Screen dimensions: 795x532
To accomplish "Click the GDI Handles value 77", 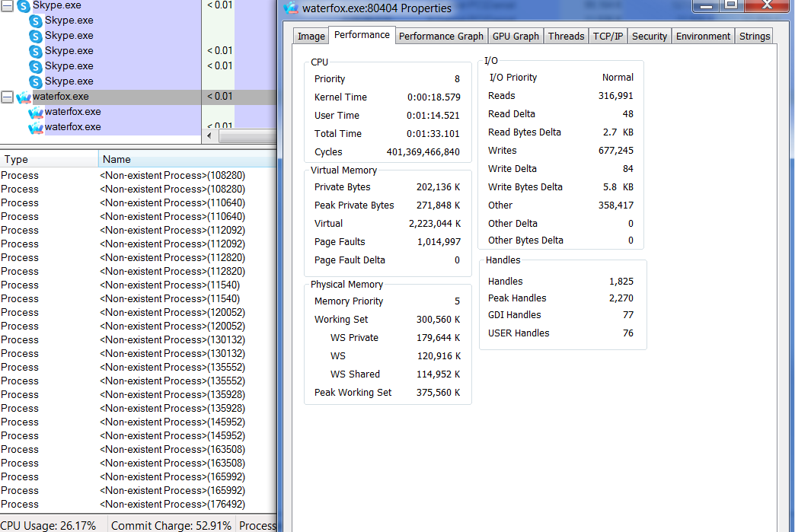I will point(628,315).
